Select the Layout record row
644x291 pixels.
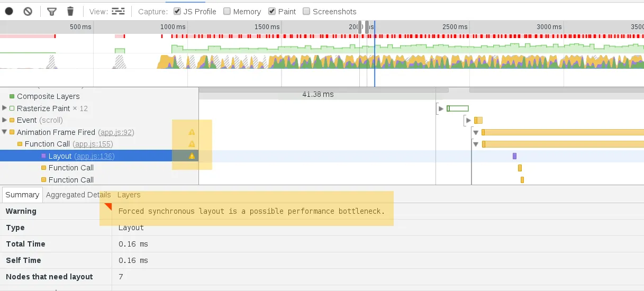99,156
